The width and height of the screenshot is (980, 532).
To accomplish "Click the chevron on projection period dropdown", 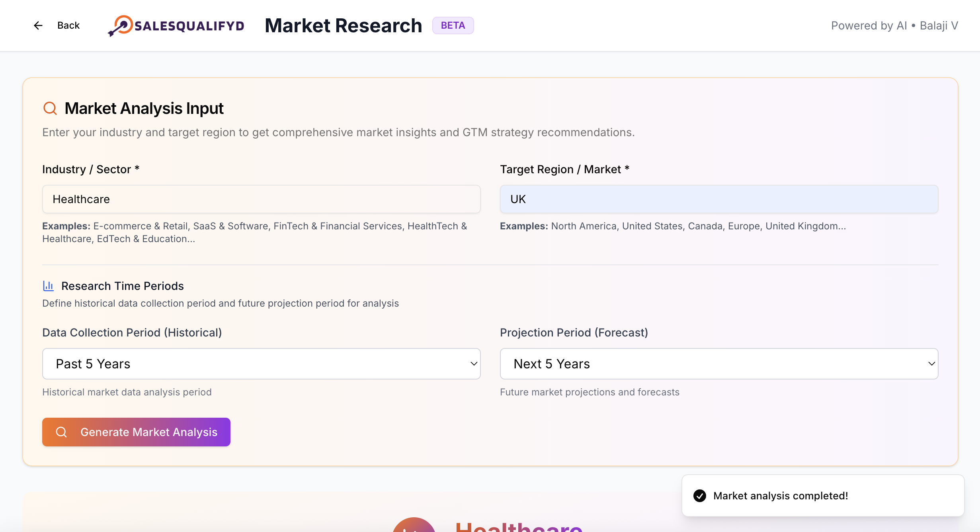I will pos(931,364).
